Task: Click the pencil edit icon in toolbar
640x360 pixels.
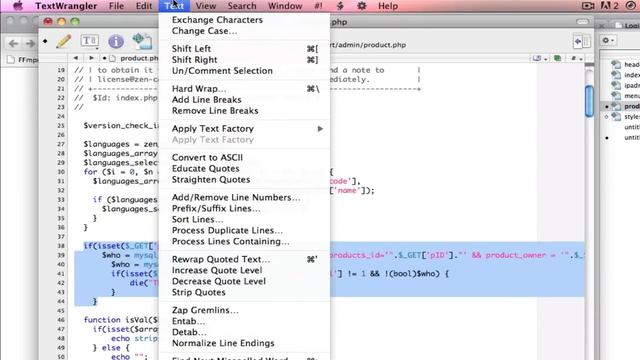Action: click(x=64, y=41)
